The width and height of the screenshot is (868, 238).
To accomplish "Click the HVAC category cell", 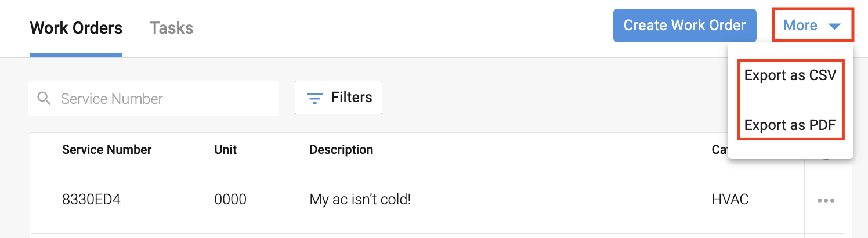I will click(730, 200).
